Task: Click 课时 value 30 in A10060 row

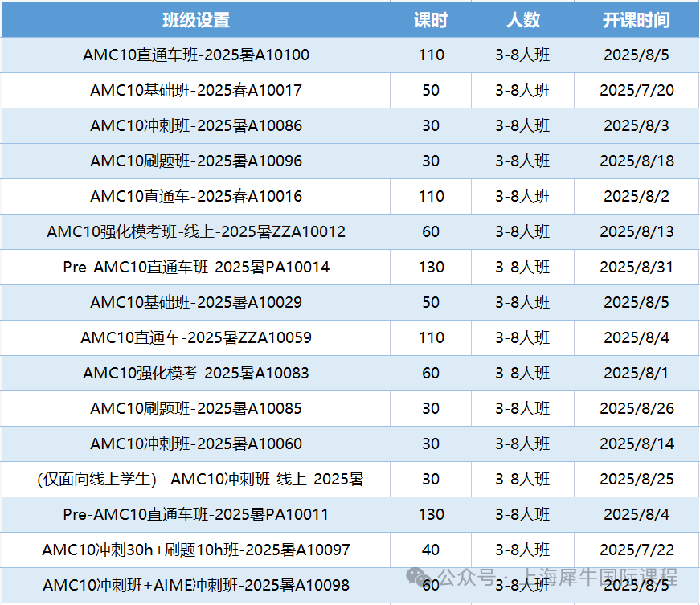Action: tap(431, 444)
